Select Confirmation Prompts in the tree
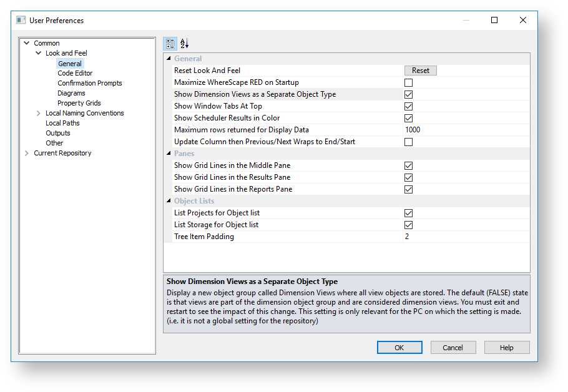Viewport: 568px width, 392px height. pos(89,83)
